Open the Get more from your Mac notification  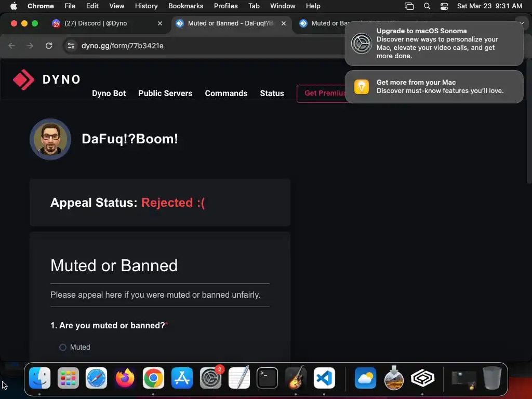[434, 87]
